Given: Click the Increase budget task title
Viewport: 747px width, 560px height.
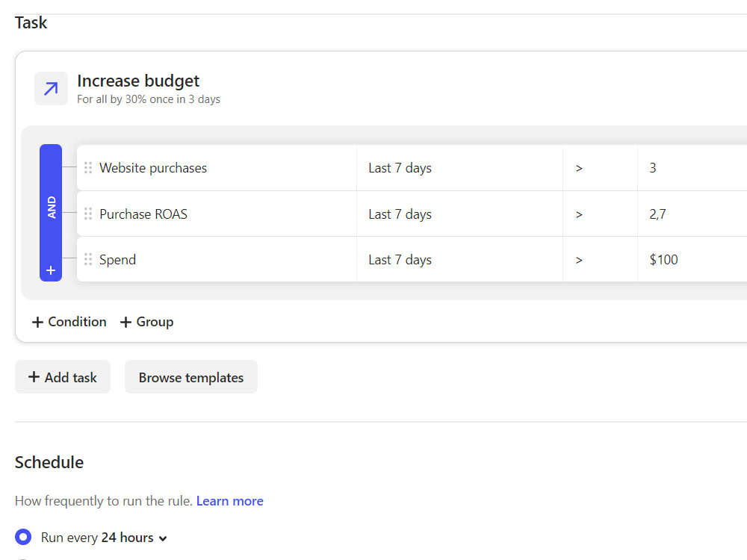Looking at the screenshot, I should click(138, 81).
